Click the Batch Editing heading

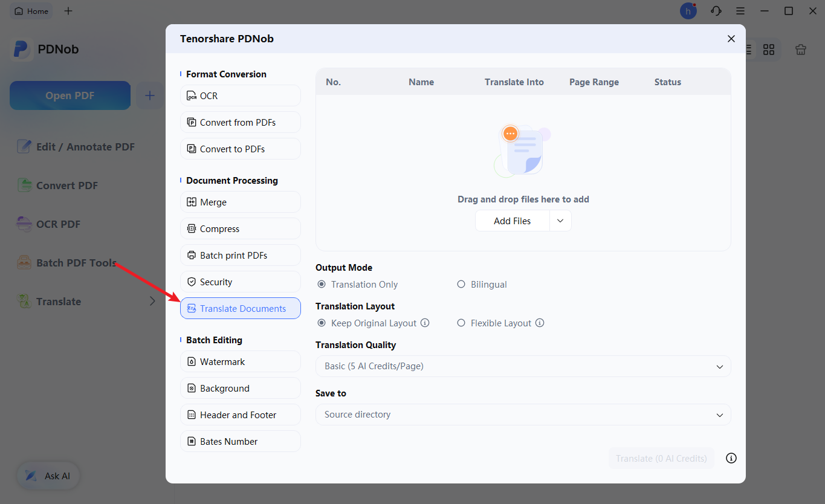(x=214, y=340)
